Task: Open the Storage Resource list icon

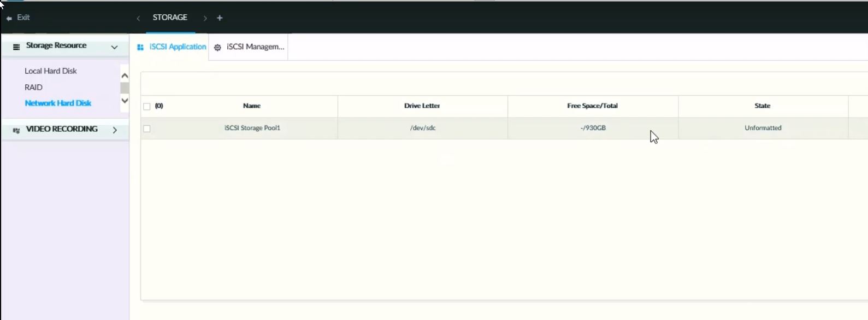Action: (x=16, y=46)
